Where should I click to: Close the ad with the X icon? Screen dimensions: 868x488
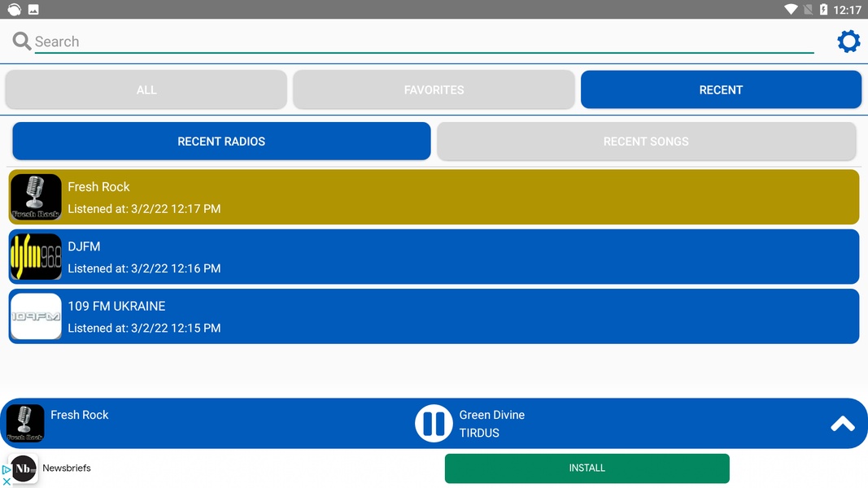coord(6,482)
